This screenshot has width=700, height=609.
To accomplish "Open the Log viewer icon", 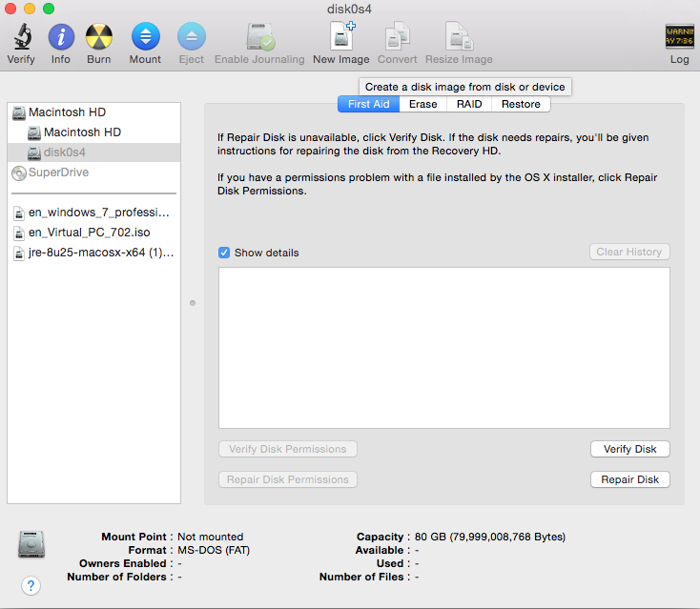I will (x=679, y=36).
